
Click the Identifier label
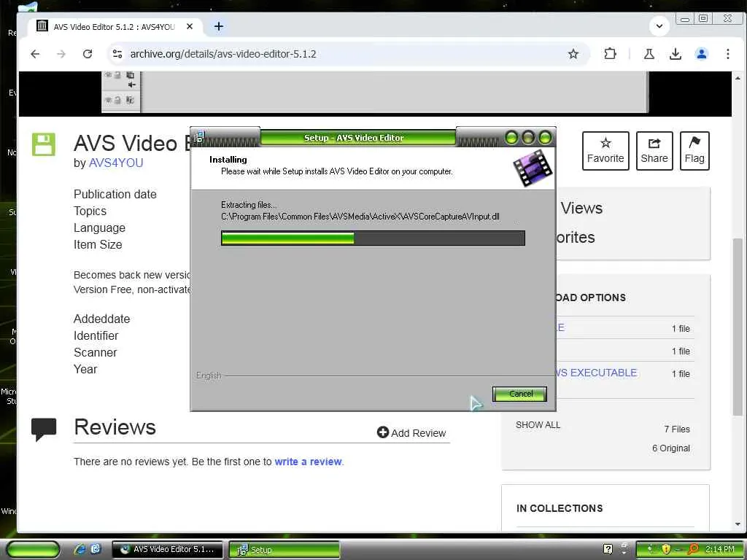click(96, 335)
